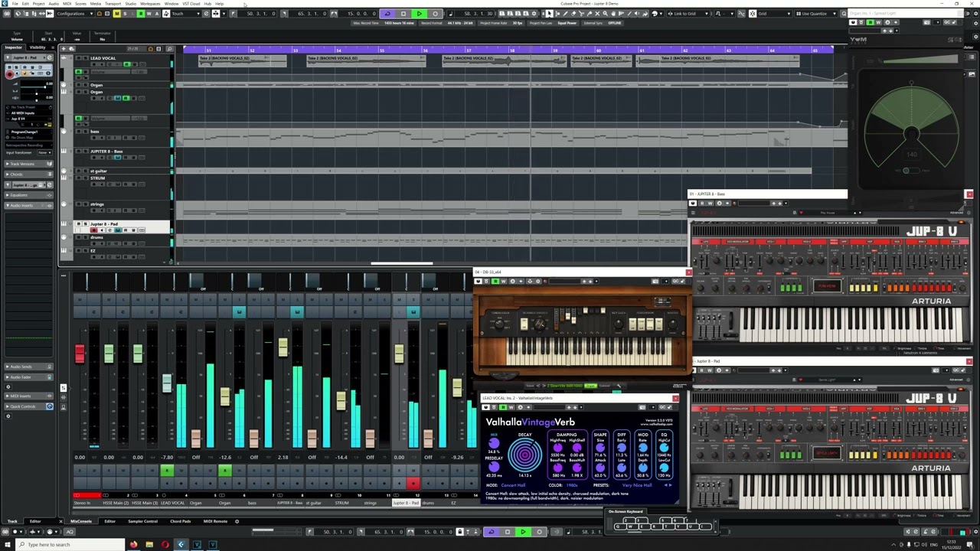The width and height of the screenshot is (980, 551).
Task: Activate the Cycle loop button in top transport
Action: 387,14
